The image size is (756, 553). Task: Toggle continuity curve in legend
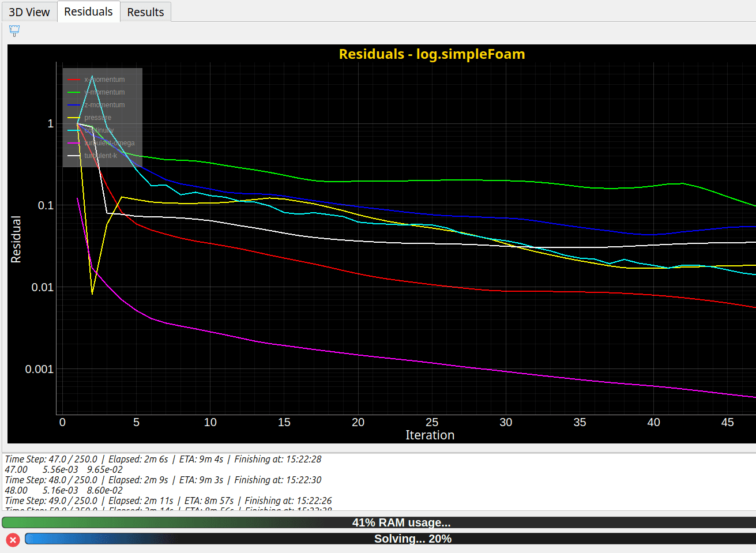click(91, 130)
